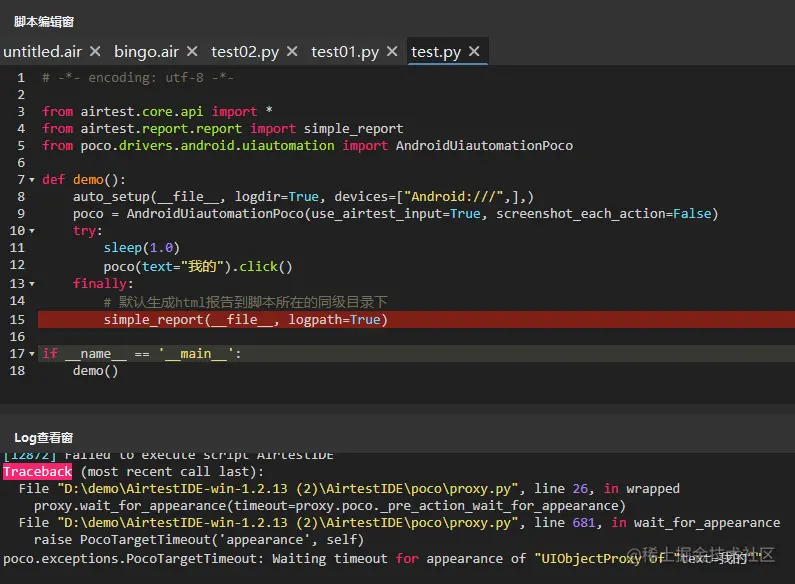Click the Log查看窗 panel title
This screenshot has height=584, width=795.
(x=44, y=437)
